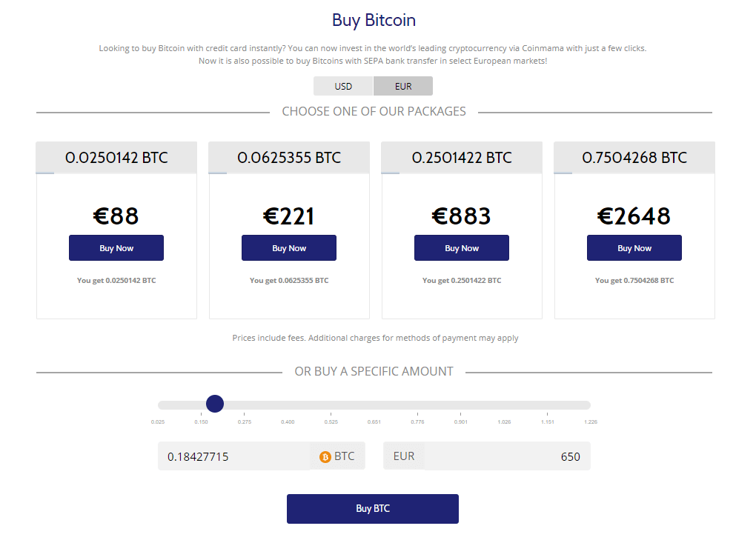The height and width of the screenshot is (543, 756).
Task: Select the 0.0250142 BTC package header
Action: (116, 158)
